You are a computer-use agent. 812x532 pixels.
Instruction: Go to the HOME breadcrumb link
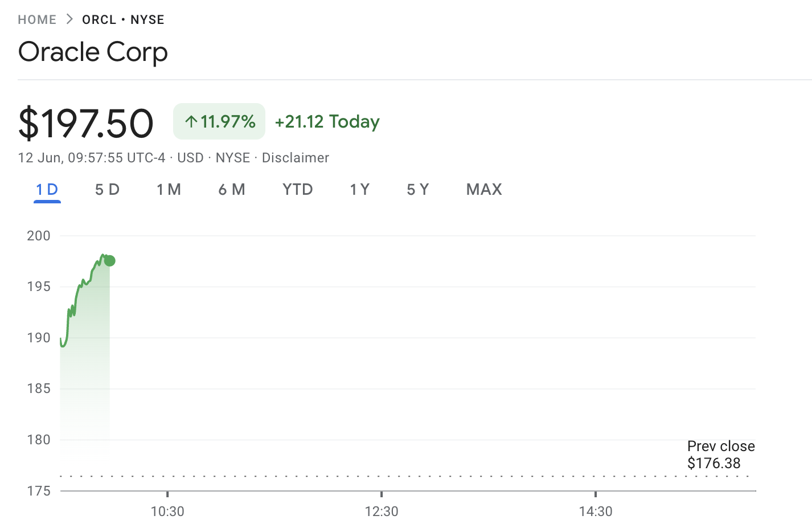[x=37, y=19]
